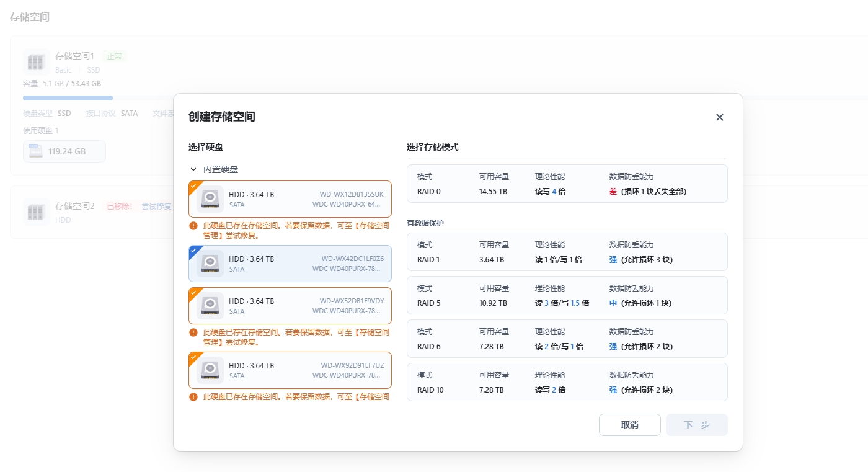The height and width of the screenshot is (472, 868).
Task: Click warning icon below disk WD-WX92D91EF7UZ
Action: tap(193, 397)
